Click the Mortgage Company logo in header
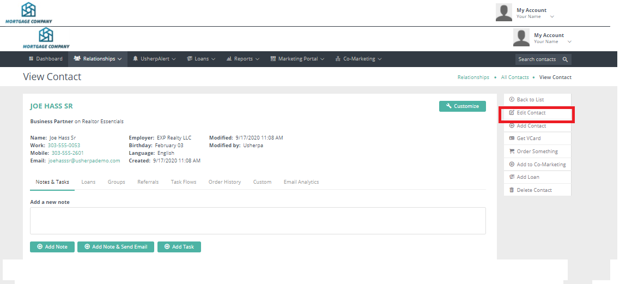 (46, 38)
